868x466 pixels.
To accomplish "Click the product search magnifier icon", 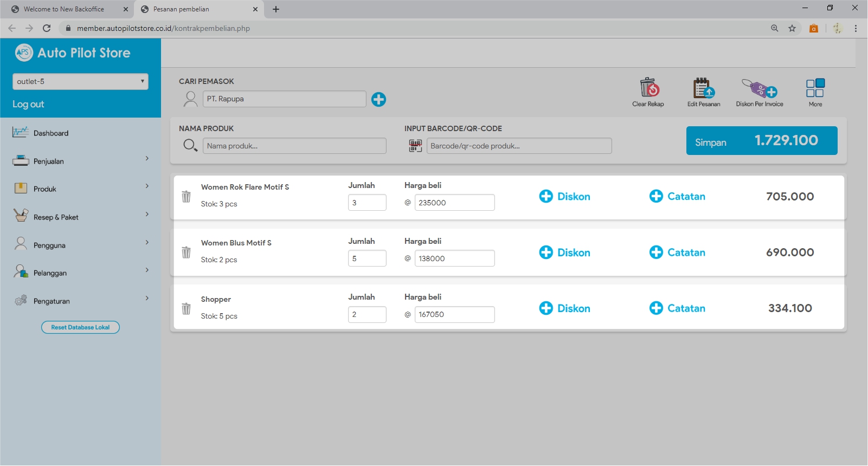I will (190, 145).
